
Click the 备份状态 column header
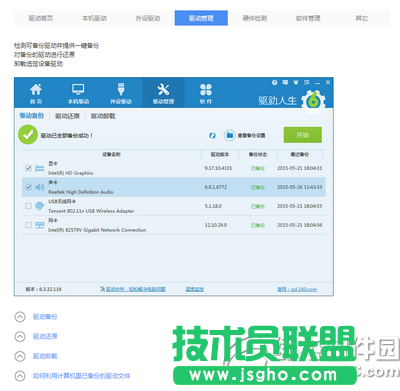(258, 154)
